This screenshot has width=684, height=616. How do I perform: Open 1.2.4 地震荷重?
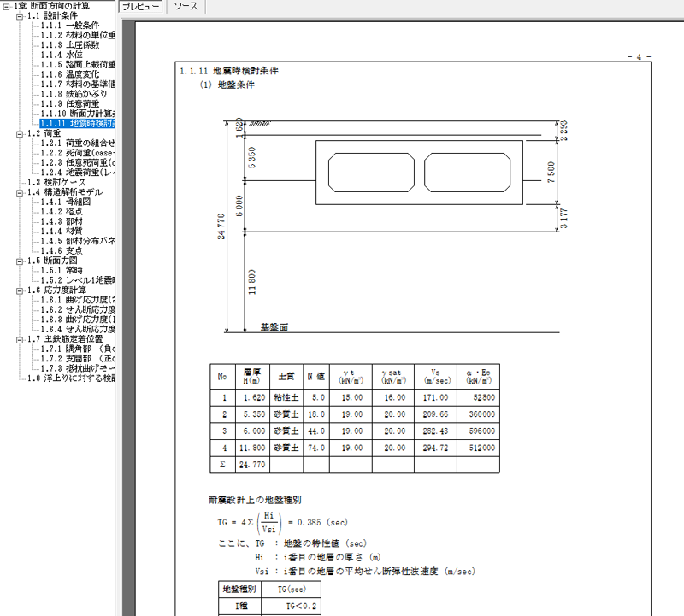[78, 173]
